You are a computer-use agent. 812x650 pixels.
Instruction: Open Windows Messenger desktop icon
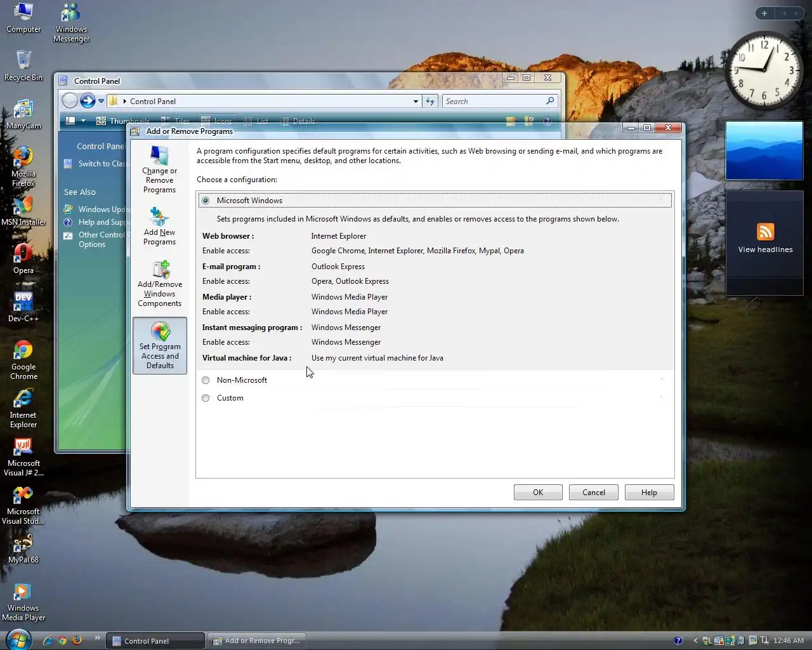[x=71, y=22]
